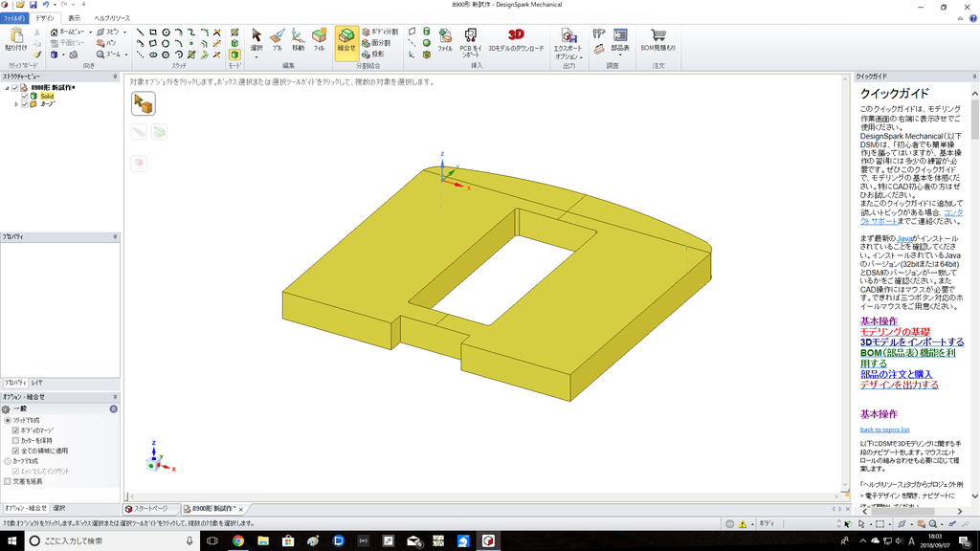The height and width of the screenshot is (551, 980).
Task: Open the スピン dropdown arrow
Action: tap(125, 32)
